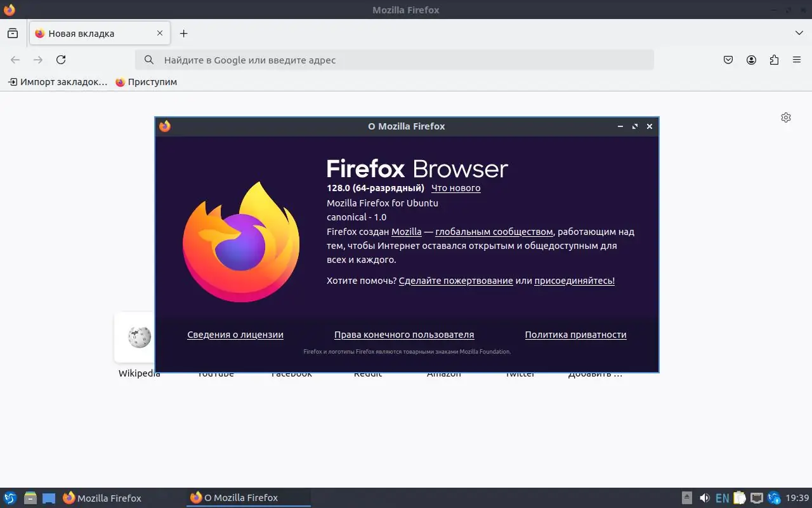The height and width of the screenshot is (508, 812).
Task: Go back with the back arrow
Action: point(15,60)
